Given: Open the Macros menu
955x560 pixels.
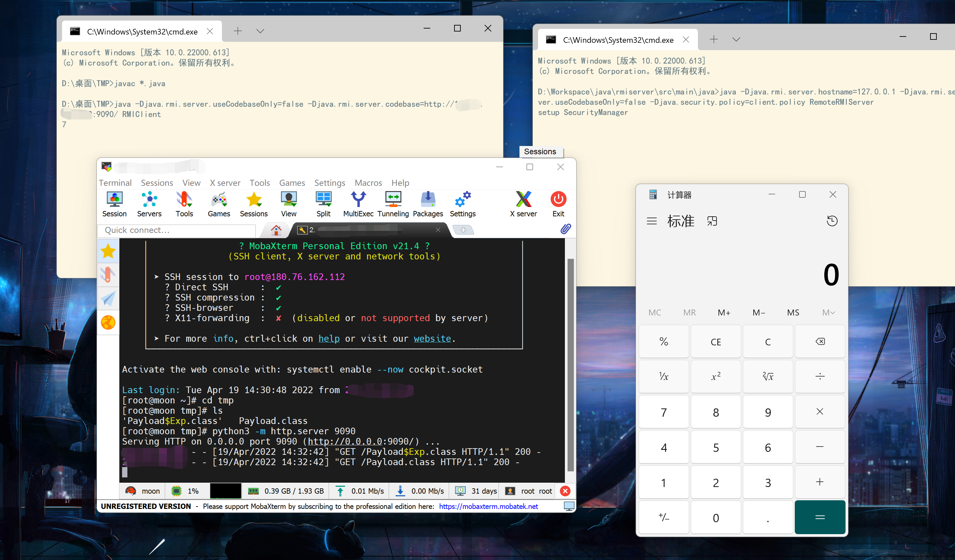Looking at the screenshot, I should click(368, 182).
